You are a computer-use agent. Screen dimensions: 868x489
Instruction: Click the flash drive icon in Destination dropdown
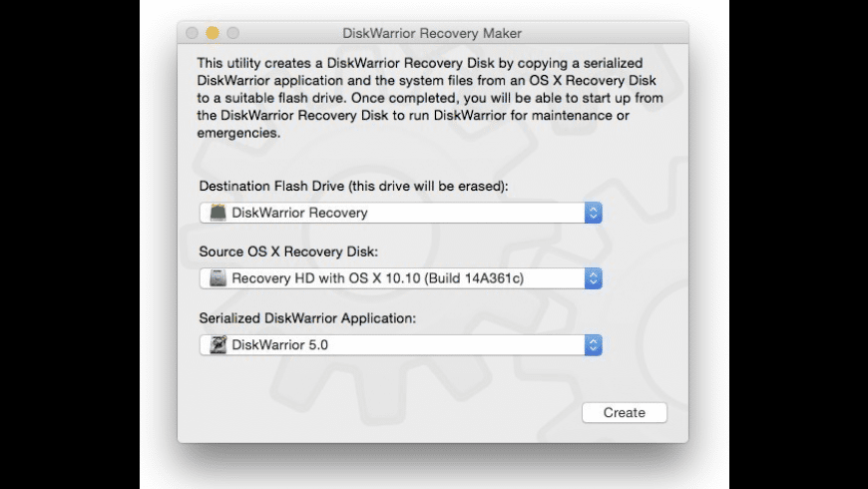(217, 213)
